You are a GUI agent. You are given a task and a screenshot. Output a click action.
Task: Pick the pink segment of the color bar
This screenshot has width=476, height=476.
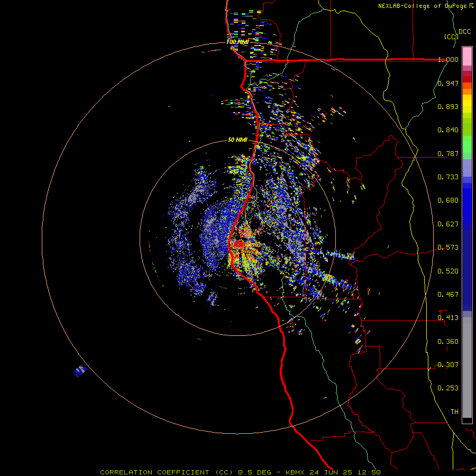pos(467,56)
